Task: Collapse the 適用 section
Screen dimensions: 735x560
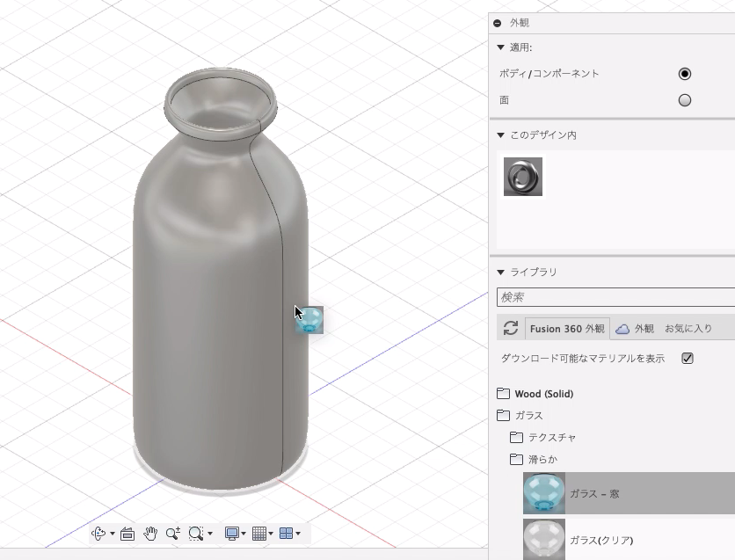Action: pos(500,47)
